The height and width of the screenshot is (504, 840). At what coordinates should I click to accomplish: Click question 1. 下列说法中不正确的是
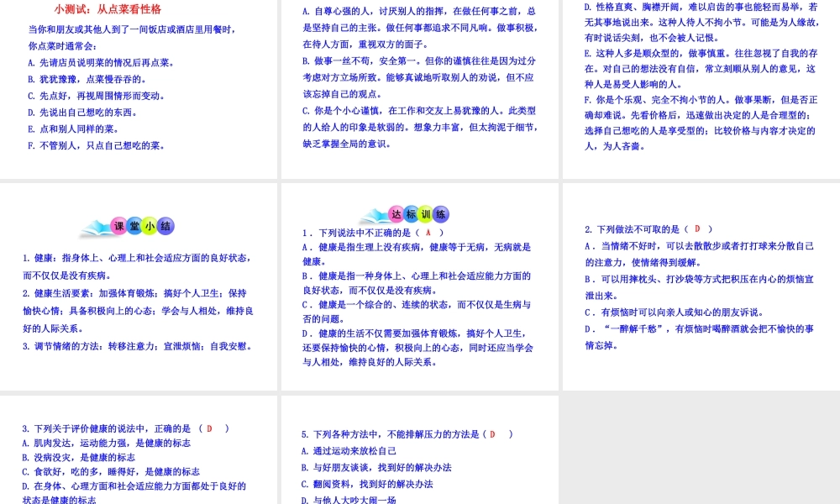[x=374, y=233]
